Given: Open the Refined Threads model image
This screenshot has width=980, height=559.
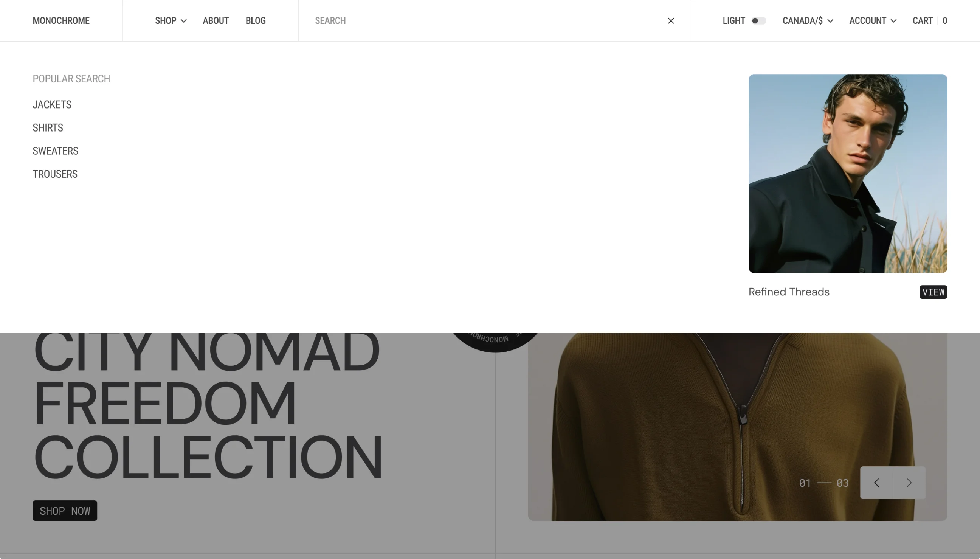Looking at the screenshot, I should coord(848,174).
